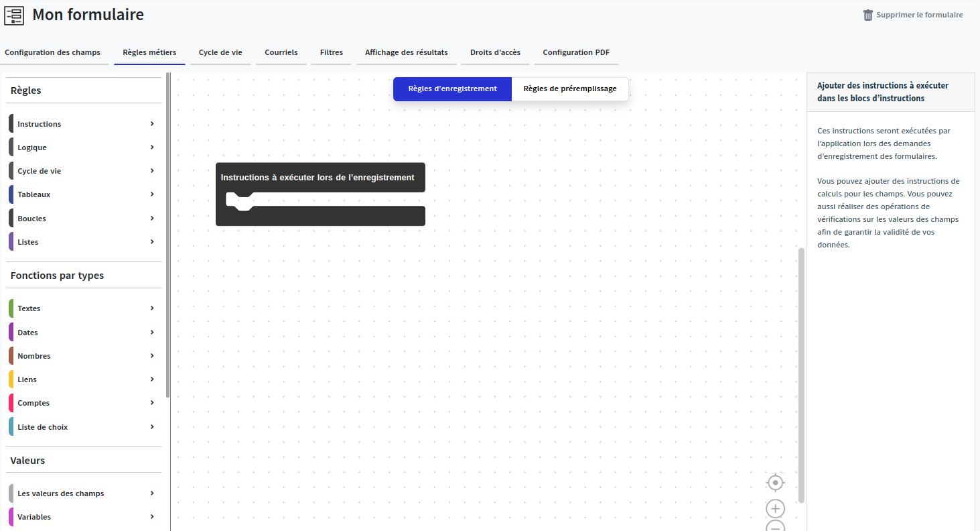Screen dimensions: 980x531
Task: Click Supprimer le formulaire link
Action: 919,15
